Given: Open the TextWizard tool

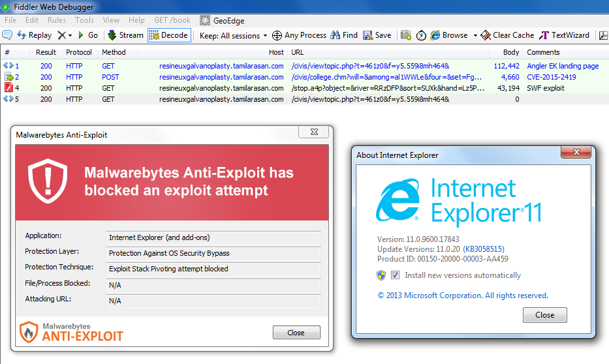Looking at the screenshot, I should [565, 35].
